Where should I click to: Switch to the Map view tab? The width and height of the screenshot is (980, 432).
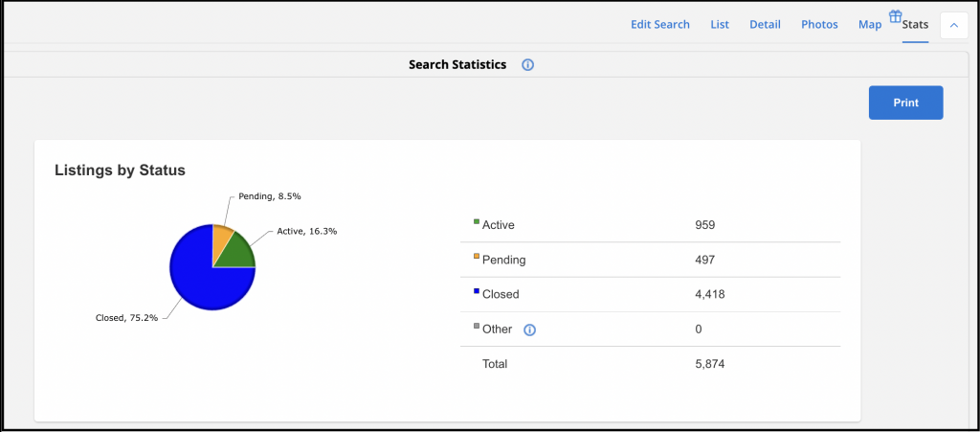pos(870,25)
